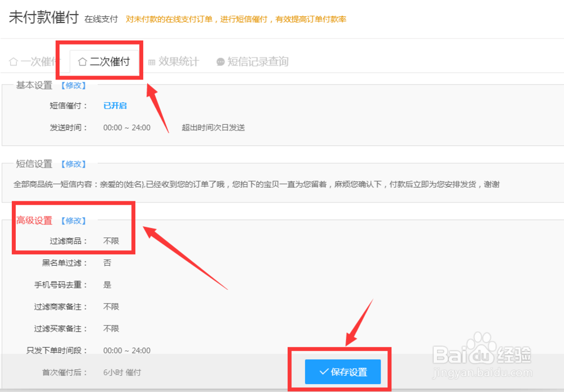Select the 未付款催付 page title
This screenshot has height=392, width=564.
coord(43,17)
